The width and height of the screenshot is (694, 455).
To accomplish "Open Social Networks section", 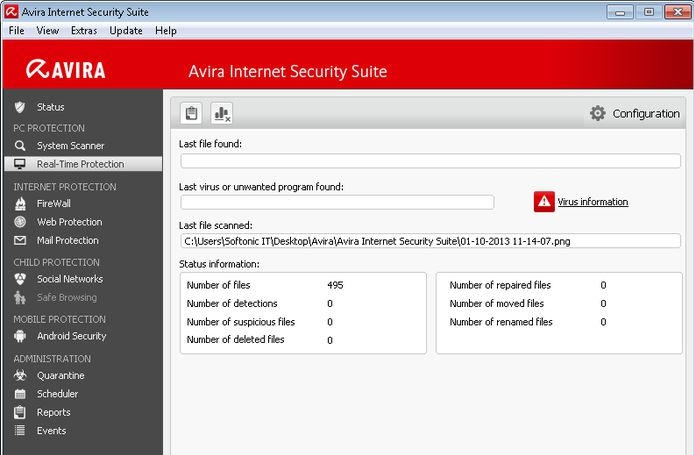I will pos(70,279).
